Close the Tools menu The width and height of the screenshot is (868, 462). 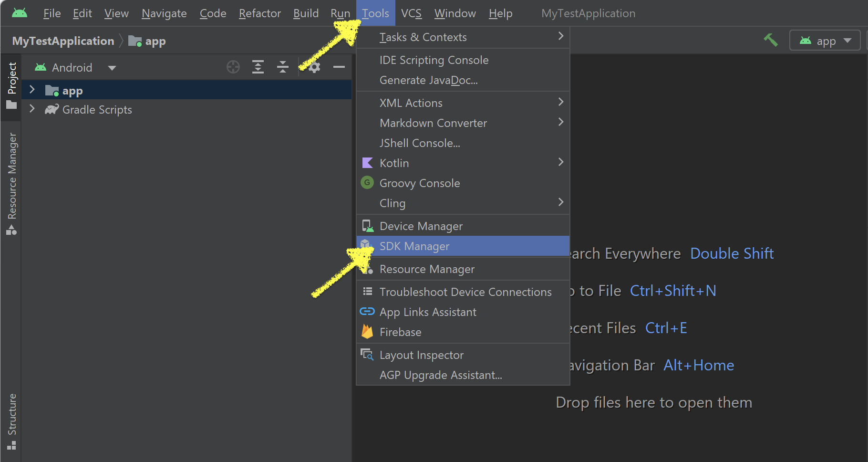coord(375,13)
